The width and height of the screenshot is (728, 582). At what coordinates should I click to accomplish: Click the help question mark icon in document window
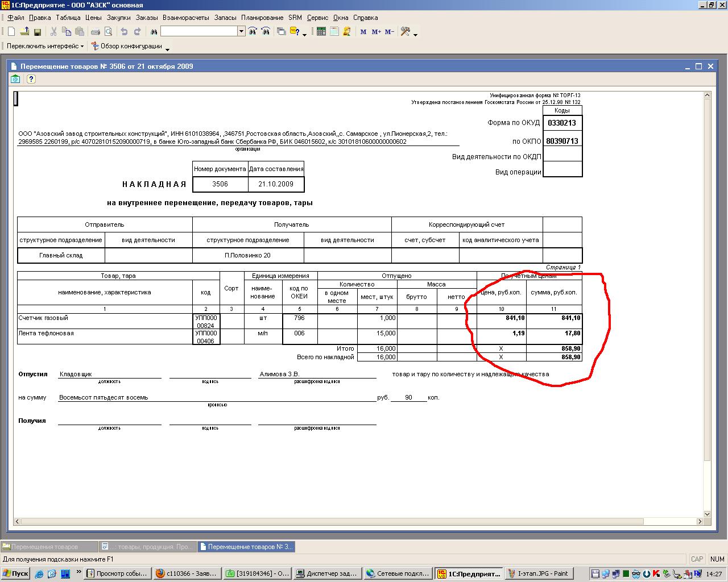tap(31, 79)
